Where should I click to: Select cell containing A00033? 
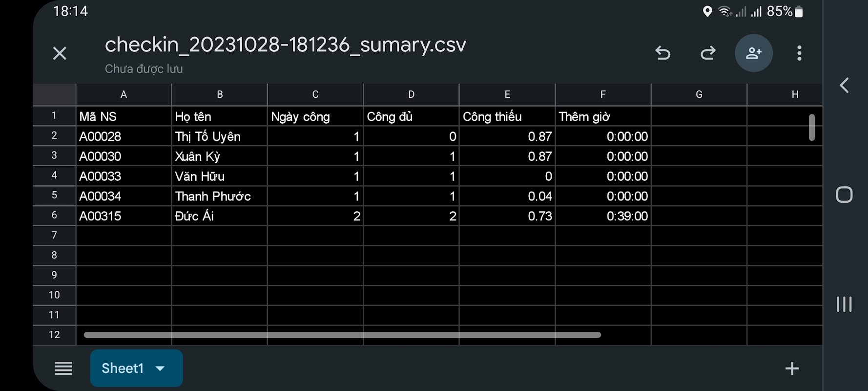click(124, 176)
